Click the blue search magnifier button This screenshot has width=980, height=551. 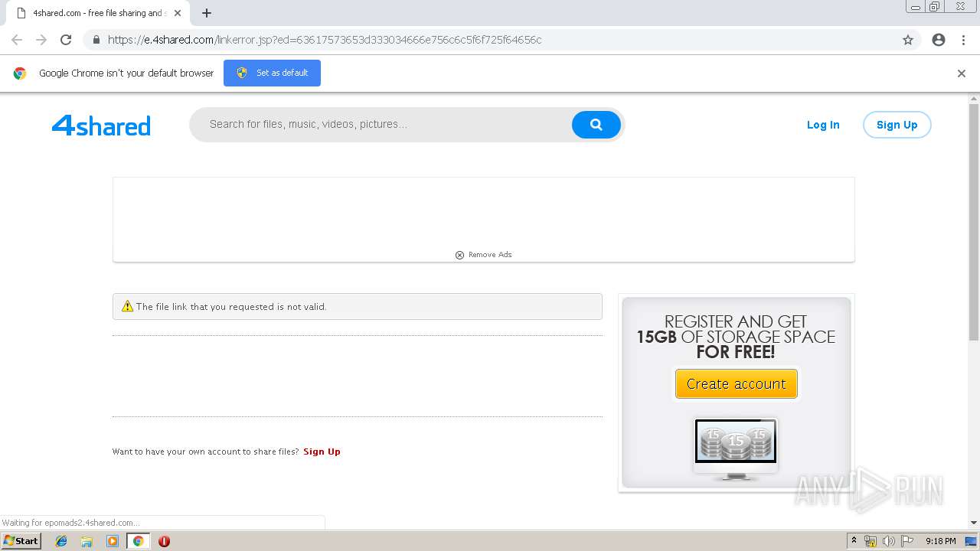[596, 125]
